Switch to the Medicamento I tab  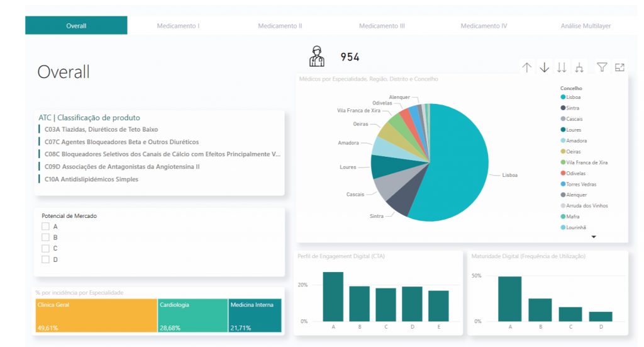[178, 26]
